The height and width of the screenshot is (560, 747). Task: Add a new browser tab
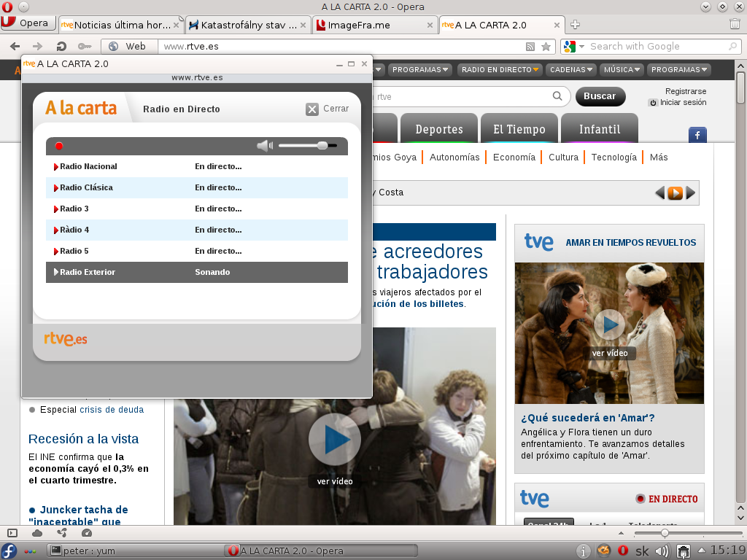pyautogui.click(x=575, y=24)
